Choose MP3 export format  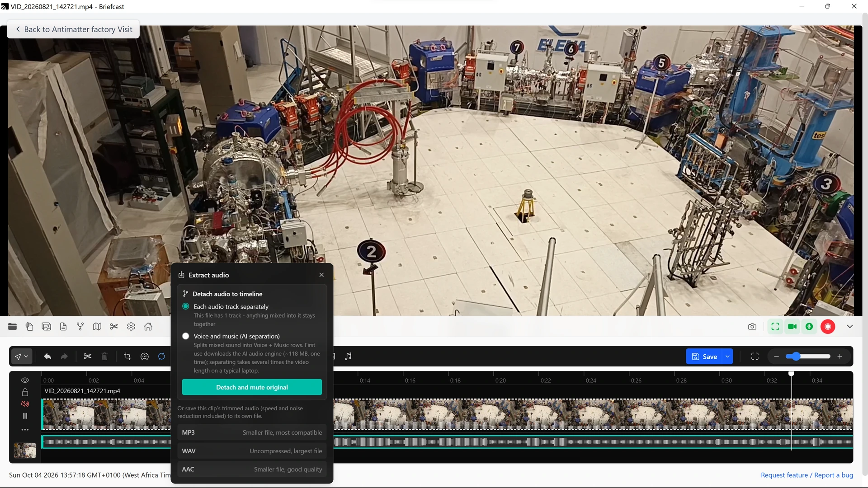252,432
